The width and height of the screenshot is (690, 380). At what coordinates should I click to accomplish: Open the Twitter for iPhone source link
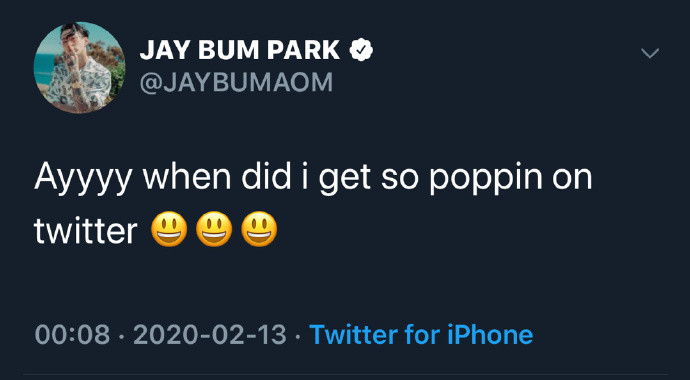[x=421, y=335]
